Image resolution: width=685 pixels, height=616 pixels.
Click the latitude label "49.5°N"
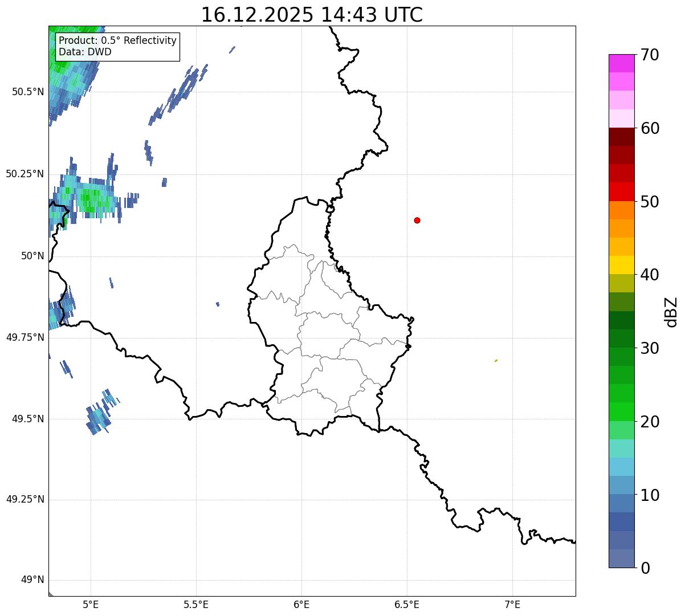click(x=27, y=419)
